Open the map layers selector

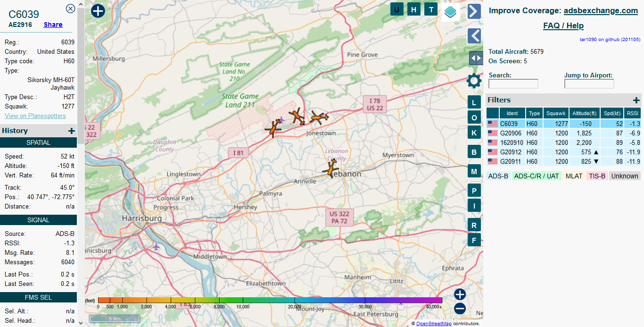coord(451,11)
